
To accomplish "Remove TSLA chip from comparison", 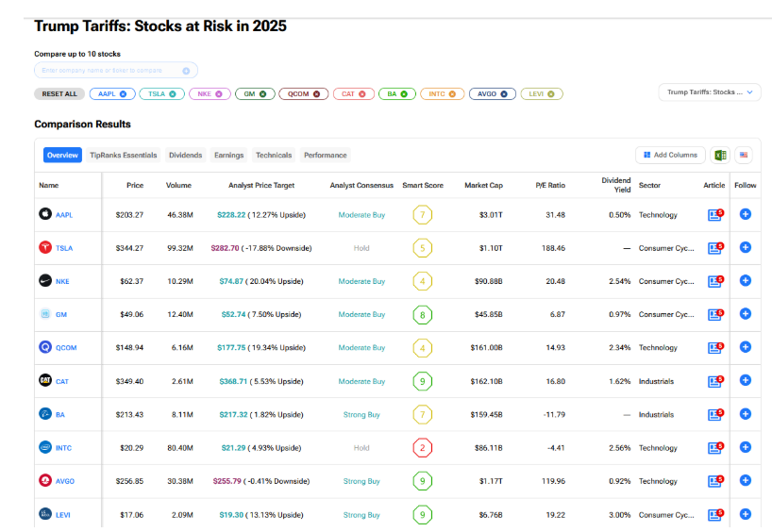I will click(173, 94).
